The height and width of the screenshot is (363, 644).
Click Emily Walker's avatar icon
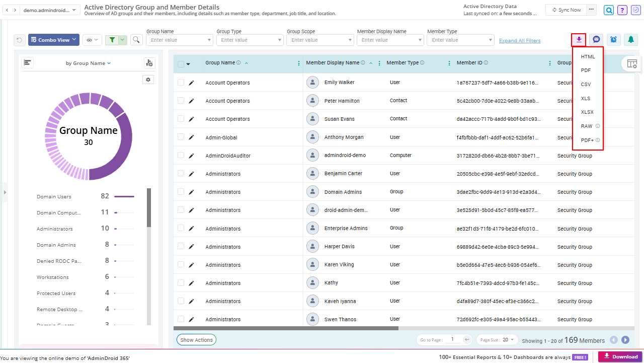(313, 83)
